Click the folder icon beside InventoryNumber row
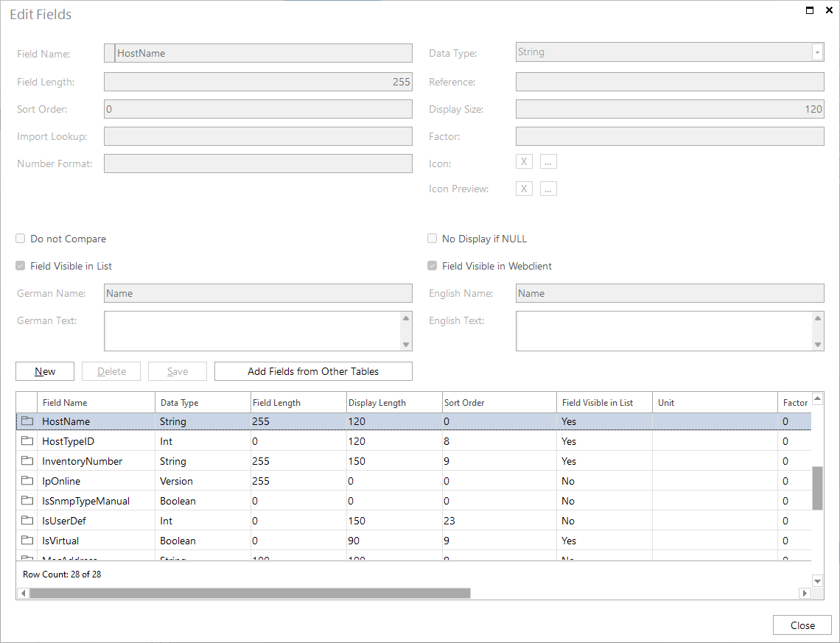 (26, 460)
